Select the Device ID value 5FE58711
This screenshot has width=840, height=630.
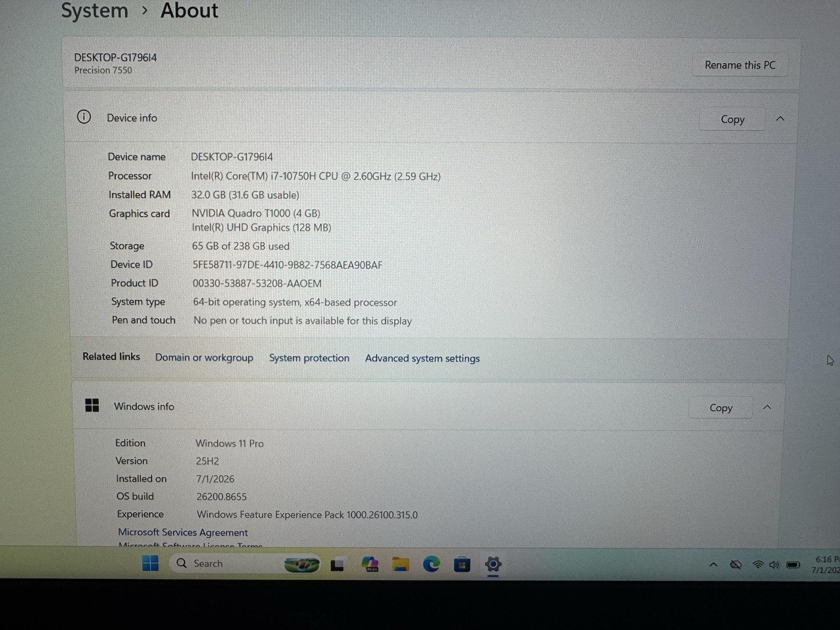(x=287, y=265)
